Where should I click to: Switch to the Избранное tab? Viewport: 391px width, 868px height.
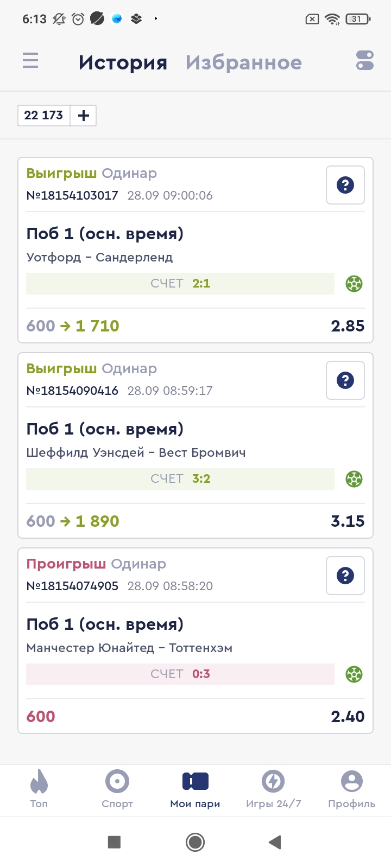point(243,63)
